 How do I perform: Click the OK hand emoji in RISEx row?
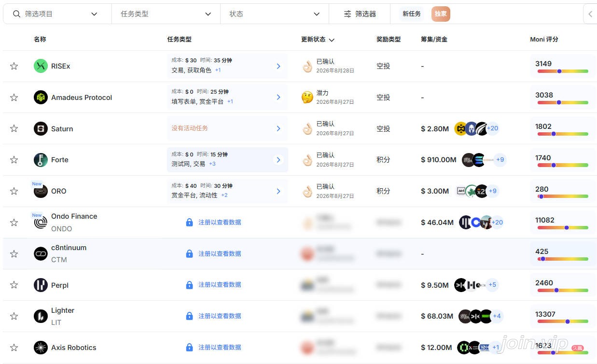(307, 67)
